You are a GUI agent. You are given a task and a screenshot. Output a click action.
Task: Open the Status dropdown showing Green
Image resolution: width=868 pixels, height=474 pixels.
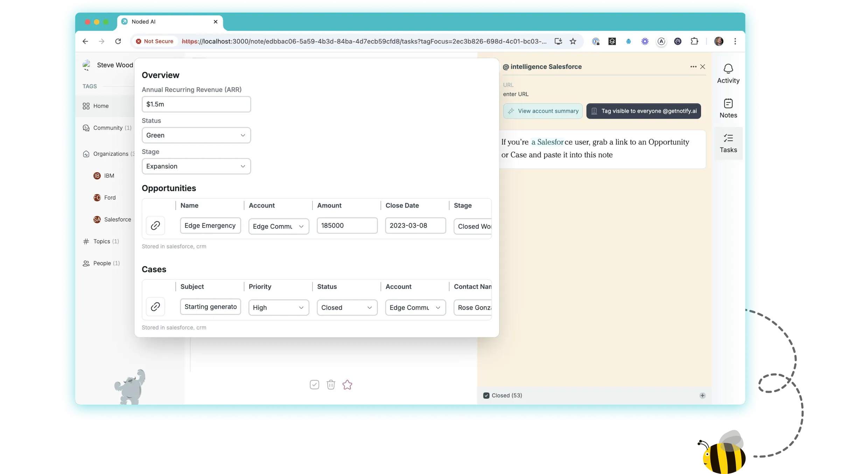pos(196,135)
